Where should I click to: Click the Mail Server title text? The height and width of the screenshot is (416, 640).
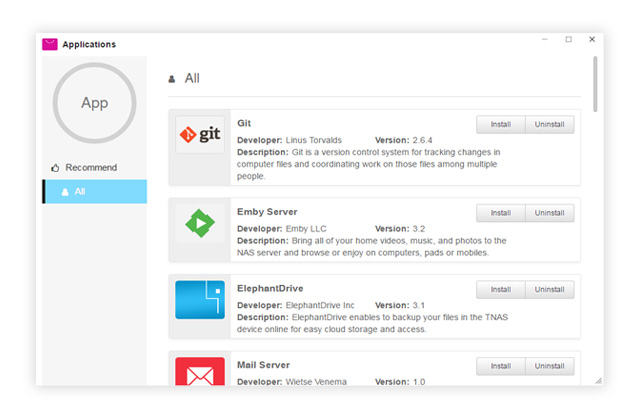point(263,365)
